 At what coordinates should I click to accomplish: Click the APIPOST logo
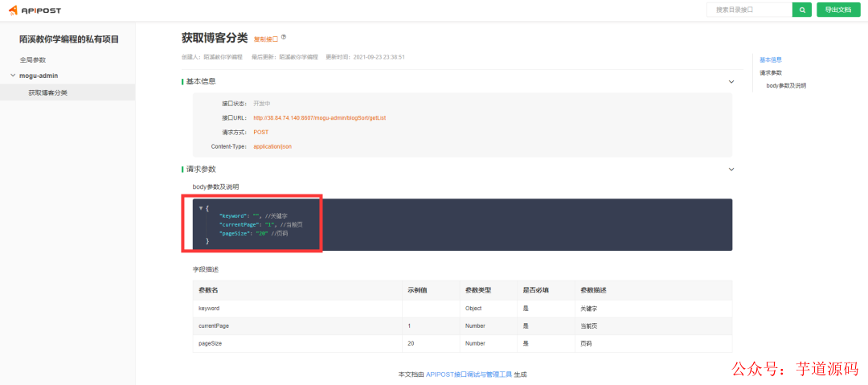35,10
